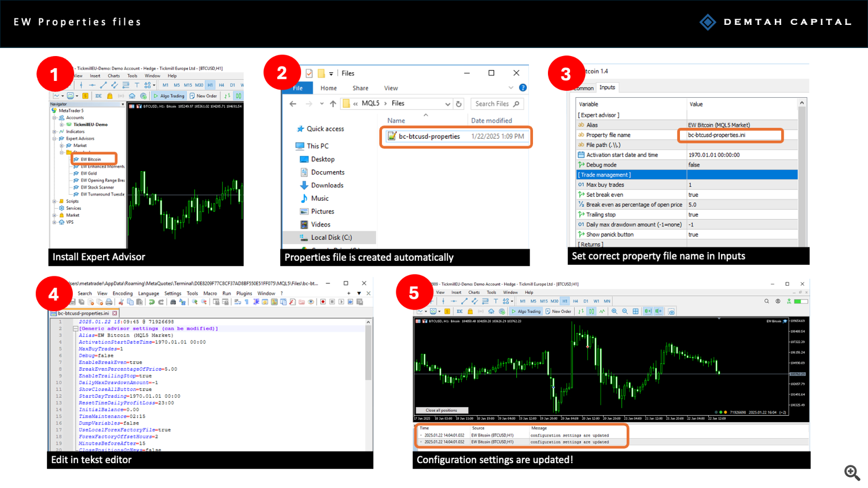Switch to MN timeframe in panel 5
The width and height of the screenshot is (868, 488).
click(607, 301)
